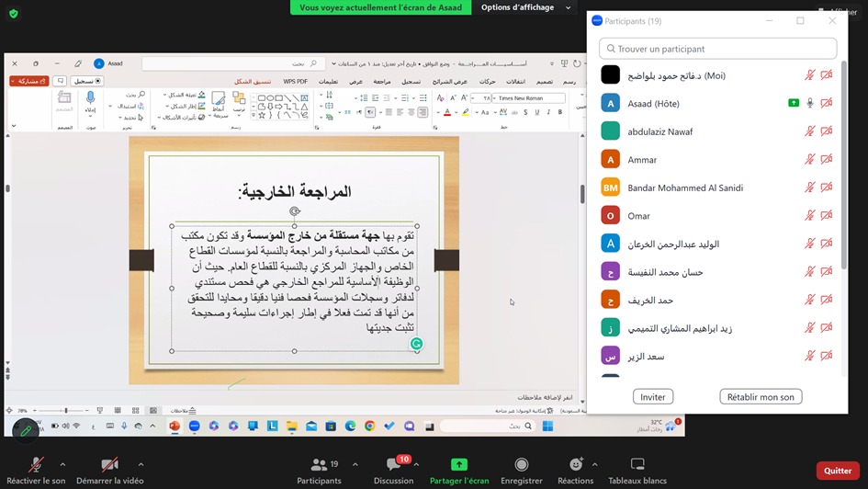
Task: Open the video options chevron next to Démarrer la vidéo
Action: pyautogui.click(x=141, y=464)
